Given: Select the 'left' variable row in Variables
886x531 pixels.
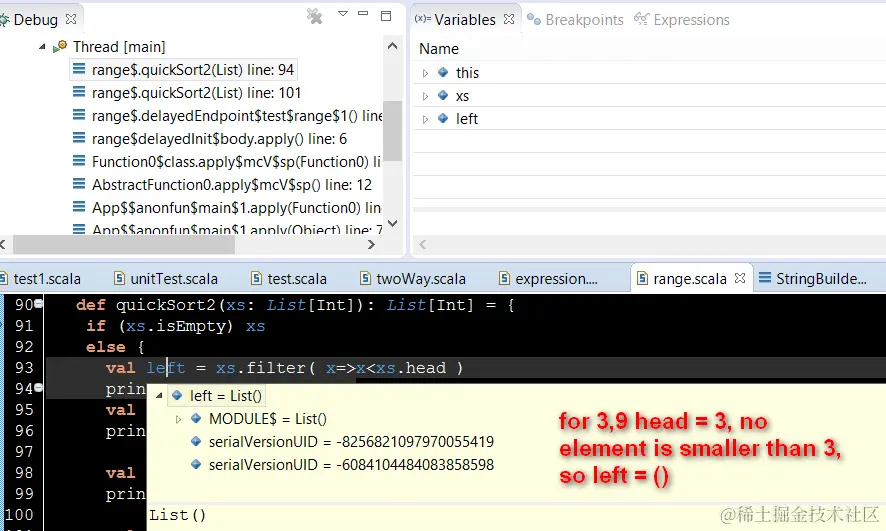Looking at the screenshot, I should pos(650,119).
